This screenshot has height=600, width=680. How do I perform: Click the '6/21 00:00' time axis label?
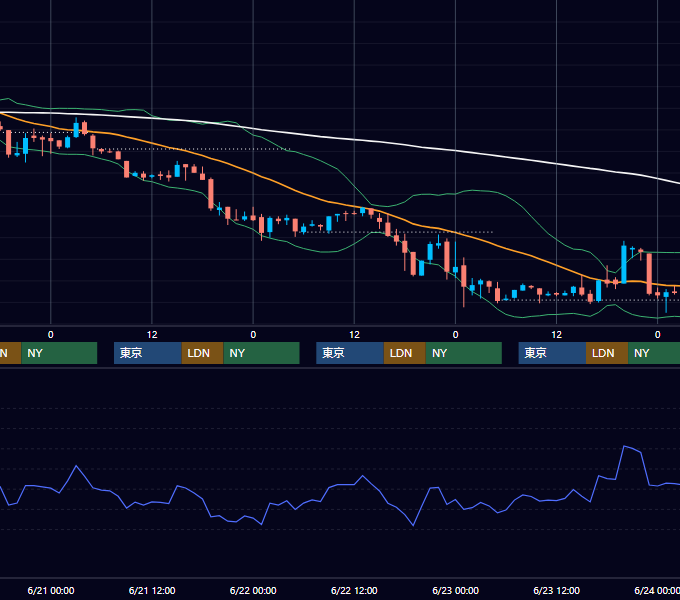[51, 590]
